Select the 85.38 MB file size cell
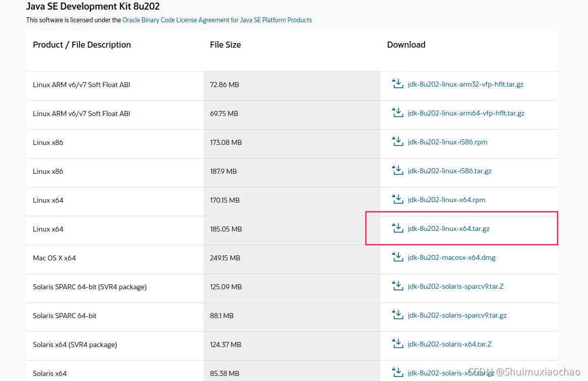The height and width of the screenshot is (381, 588). pos(292,371)
